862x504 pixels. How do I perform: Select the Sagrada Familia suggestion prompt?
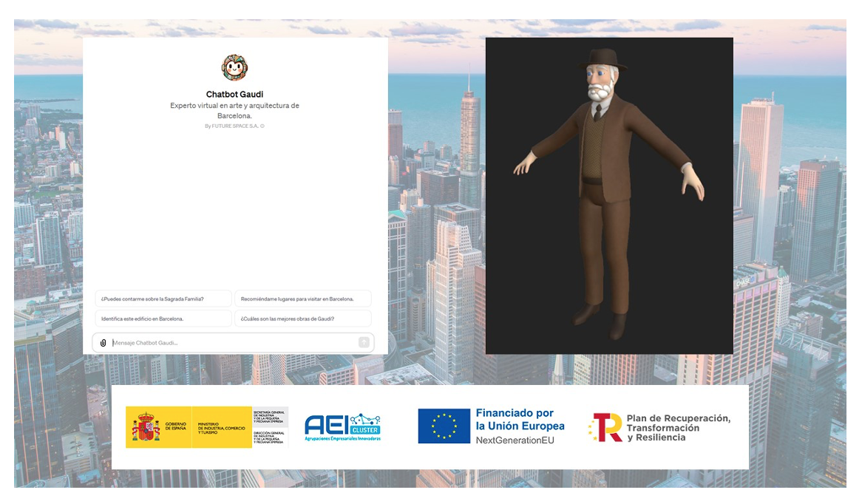coord(163,299)
